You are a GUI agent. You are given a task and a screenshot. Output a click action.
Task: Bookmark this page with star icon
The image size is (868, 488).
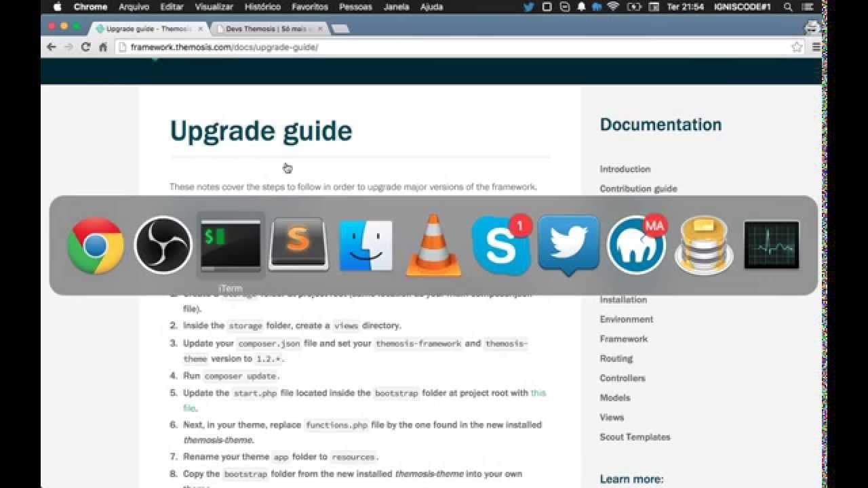tap(797, 47)
